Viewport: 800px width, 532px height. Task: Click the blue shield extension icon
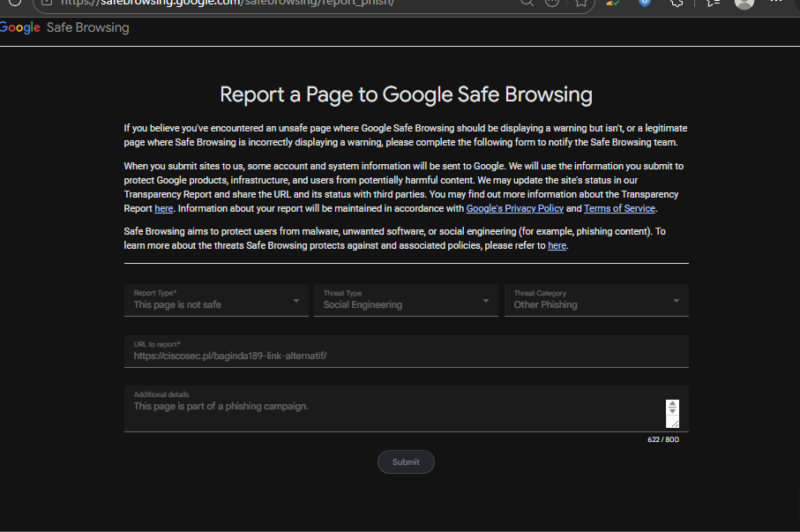645,3
